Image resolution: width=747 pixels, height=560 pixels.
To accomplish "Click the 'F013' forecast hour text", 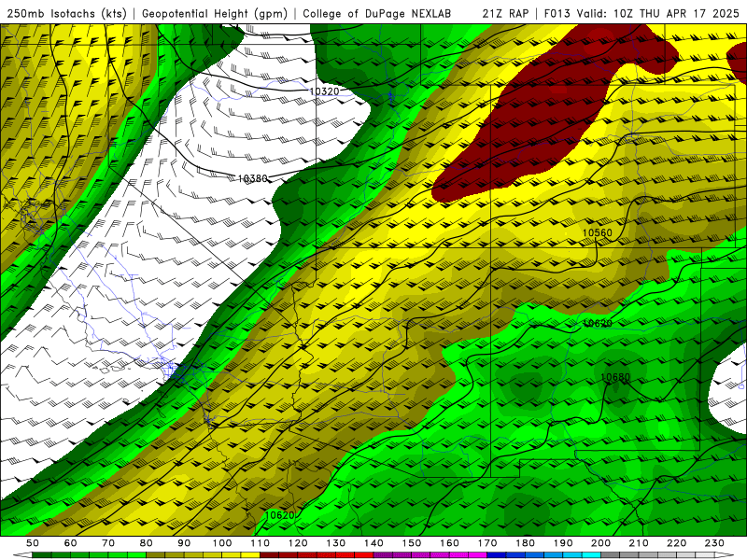I will [557, 14].
